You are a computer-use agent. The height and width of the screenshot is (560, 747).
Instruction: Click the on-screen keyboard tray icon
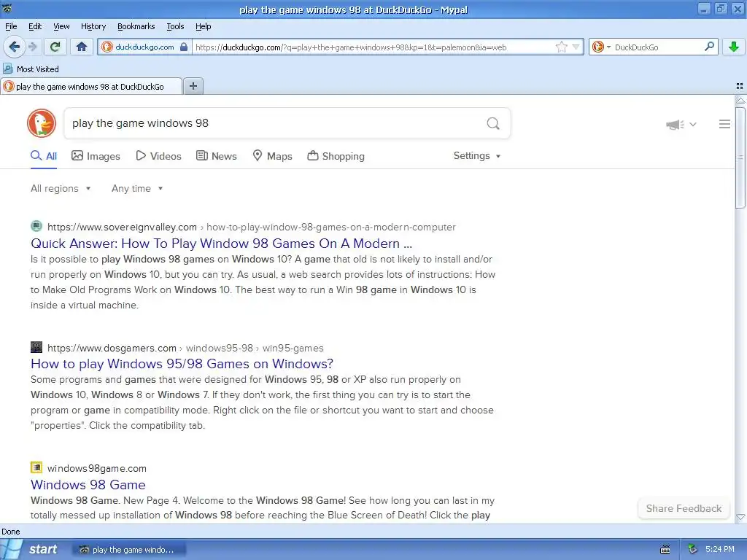665,550
